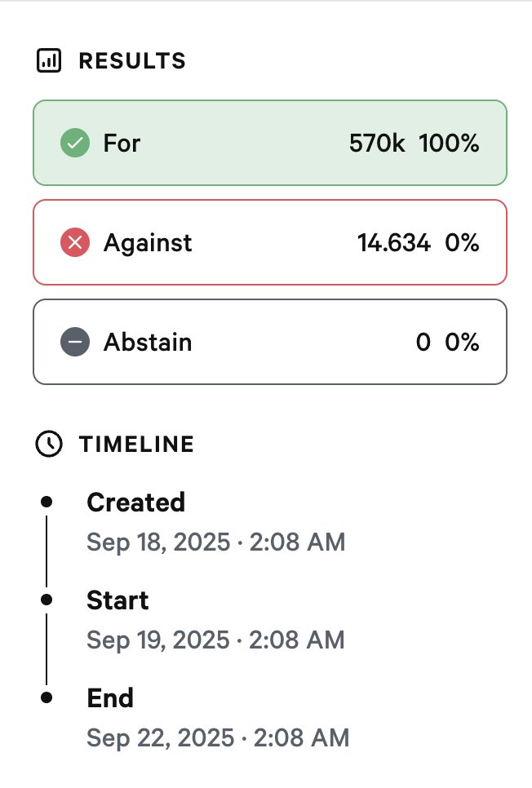Viewport: 532px width, 788px height.
Task: Select the Abstain vote result row
Action: click(269, 342)
